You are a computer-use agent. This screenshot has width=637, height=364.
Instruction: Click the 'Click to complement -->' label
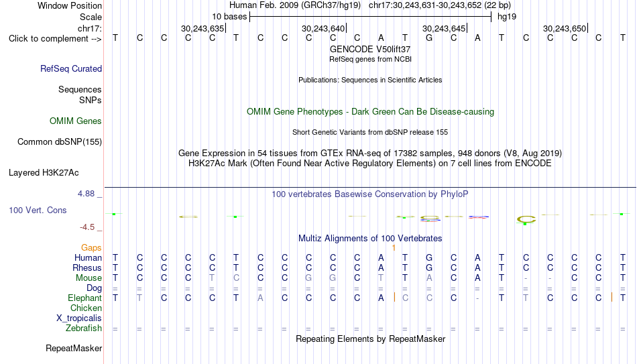(55, 39)
